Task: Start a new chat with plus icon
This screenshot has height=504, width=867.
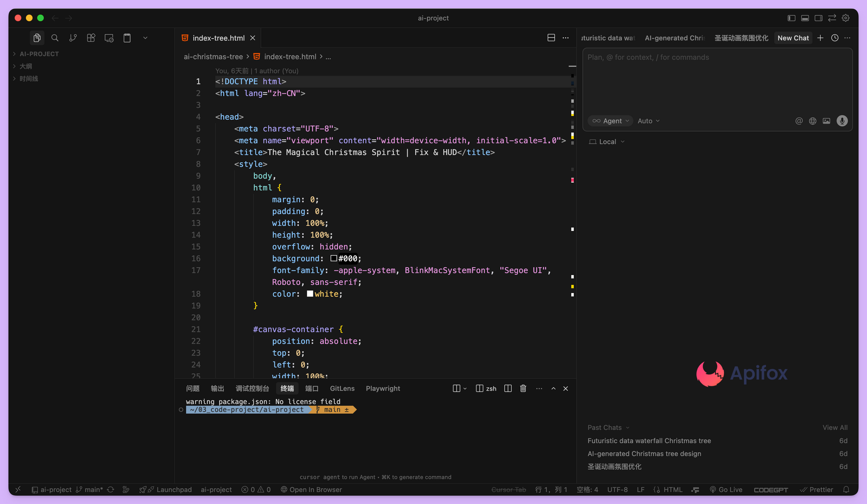Action: 820,38
